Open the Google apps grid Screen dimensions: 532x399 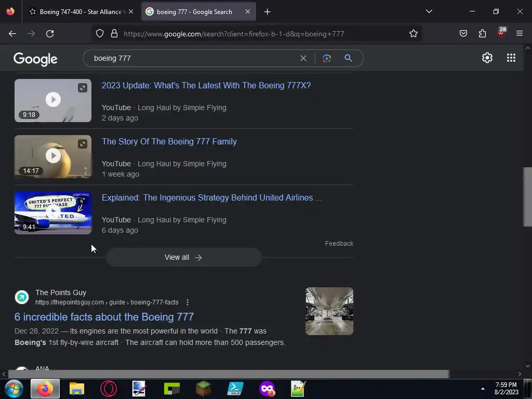pos(511,58)
